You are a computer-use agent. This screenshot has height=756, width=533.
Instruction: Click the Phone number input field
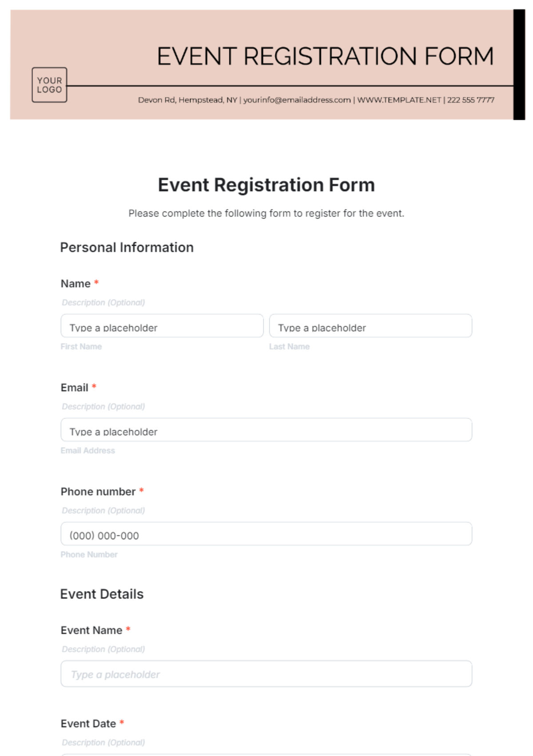266,534
